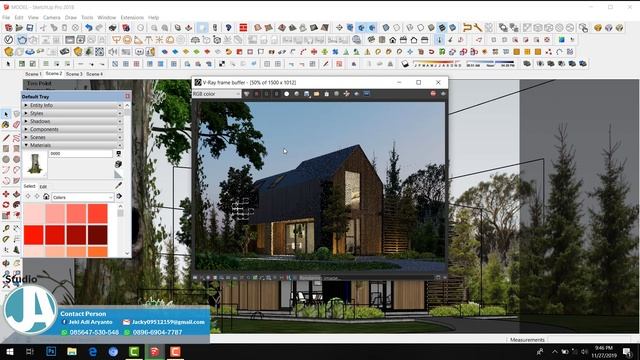Expand the Components panel
640x360 pixels.
[x=73, y=129]
